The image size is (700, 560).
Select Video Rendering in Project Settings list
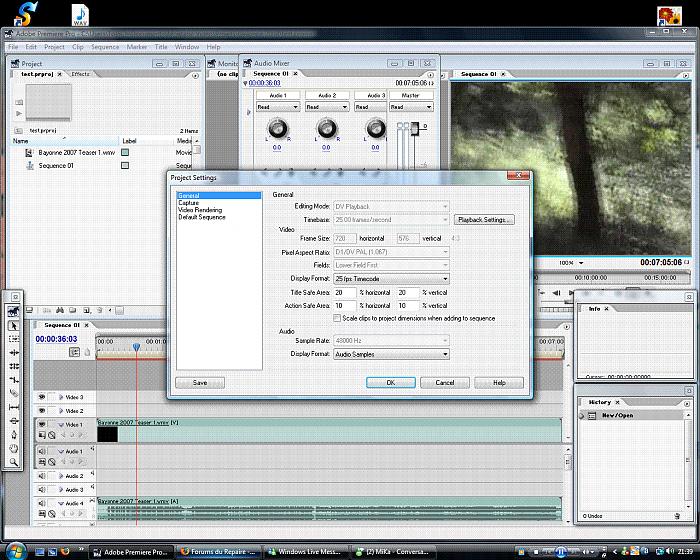click(200, 210)
